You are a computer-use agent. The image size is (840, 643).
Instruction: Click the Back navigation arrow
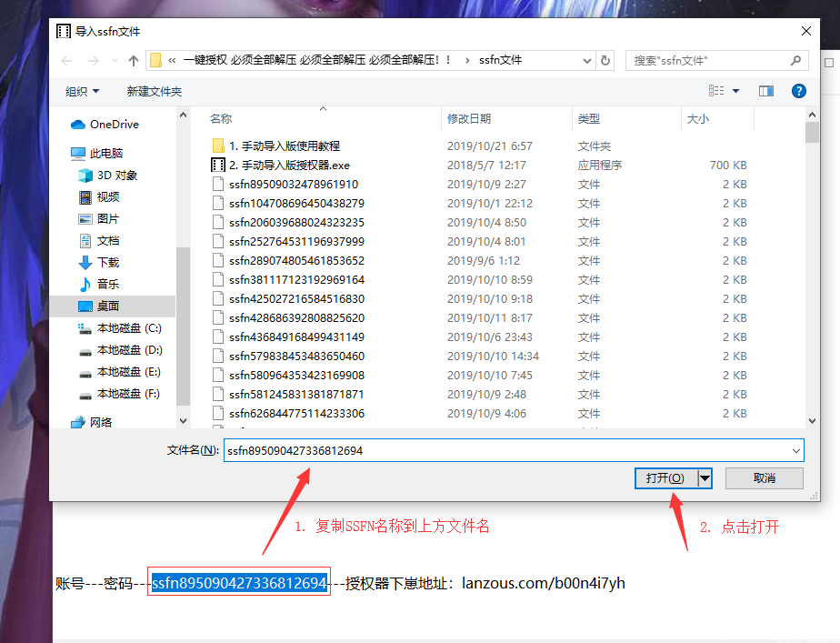66,61
